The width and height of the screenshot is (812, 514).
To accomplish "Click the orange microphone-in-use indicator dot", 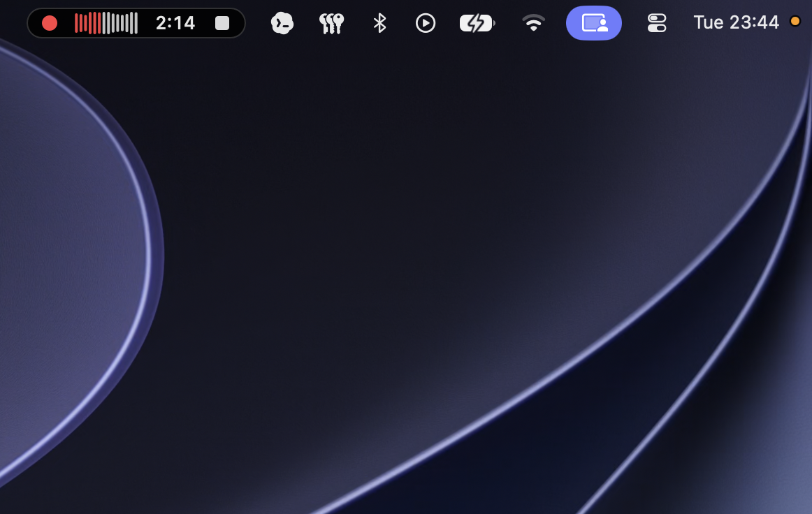I will (795, 21).
